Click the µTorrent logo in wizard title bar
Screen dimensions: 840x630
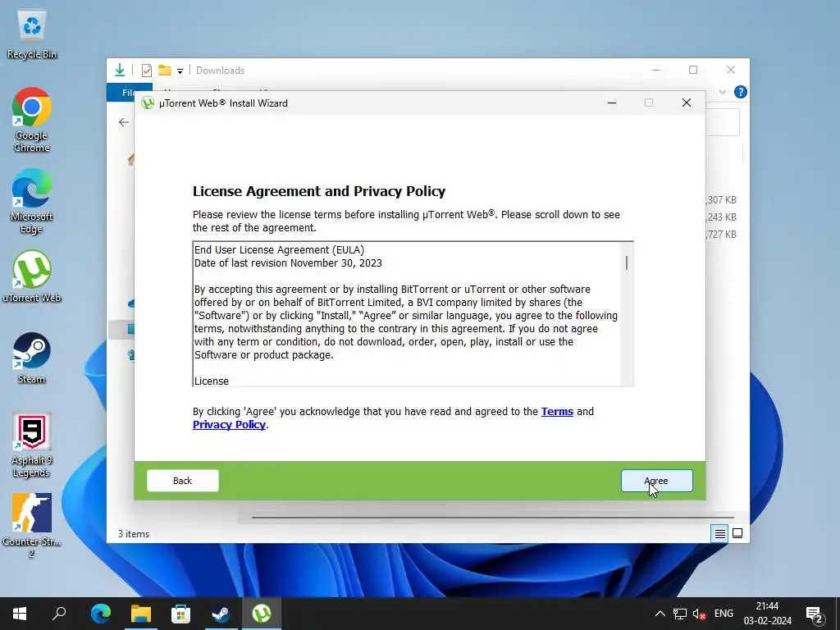coord(148,103)
